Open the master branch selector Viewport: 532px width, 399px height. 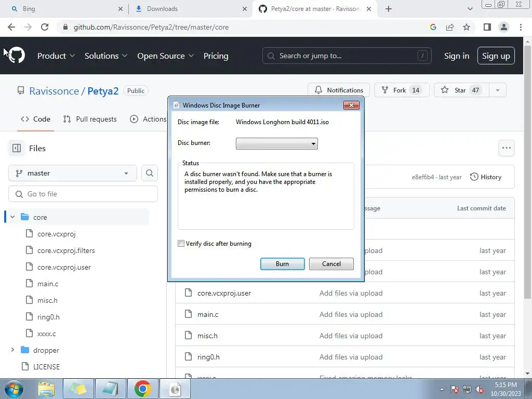tap(73, 173)
